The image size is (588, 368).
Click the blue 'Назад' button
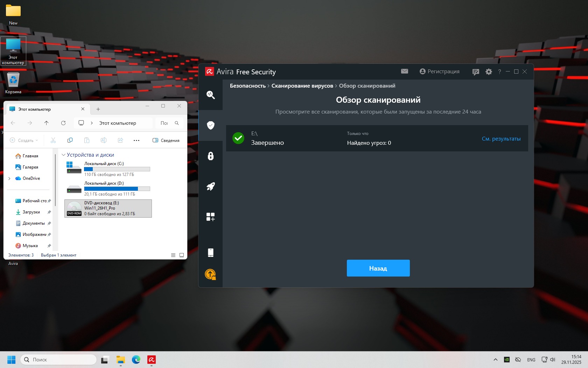(378, 268)
